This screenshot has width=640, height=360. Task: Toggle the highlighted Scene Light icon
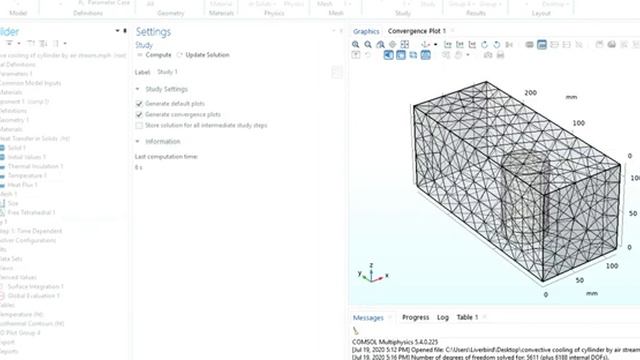tap(389, 55)
